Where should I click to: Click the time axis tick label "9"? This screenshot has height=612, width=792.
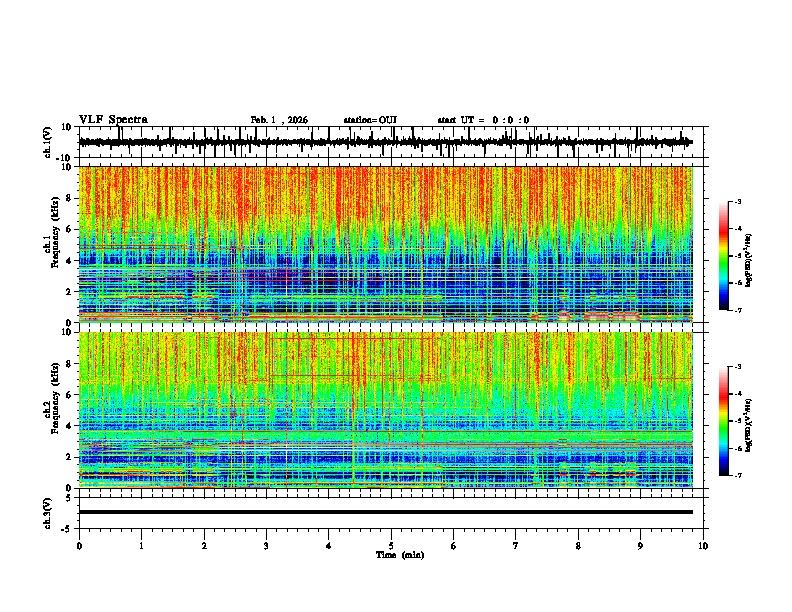[x=640, y=546]
